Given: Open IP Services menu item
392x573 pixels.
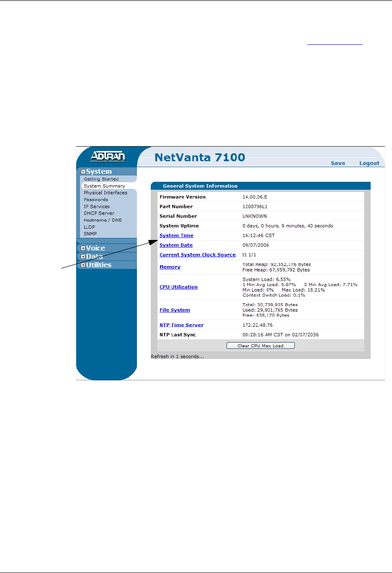Looking at the screenshot, I should [97, 206].
